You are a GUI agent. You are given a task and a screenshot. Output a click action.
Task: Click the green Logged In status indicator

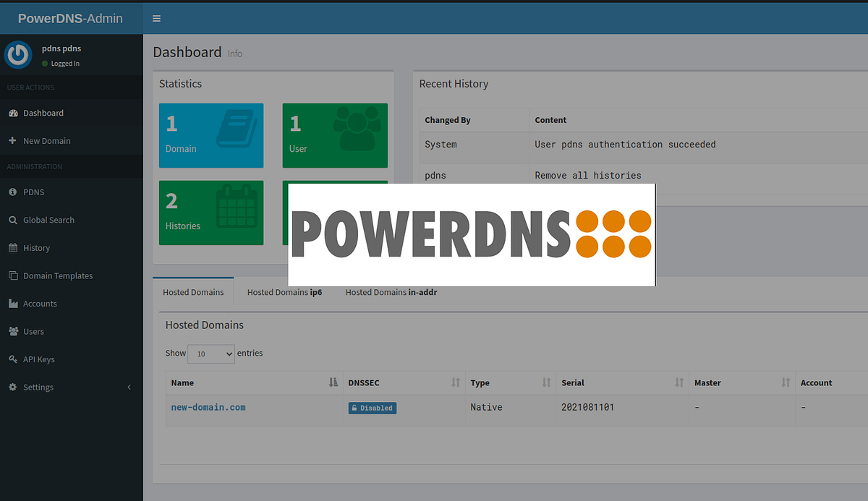[x=45, y=63]
